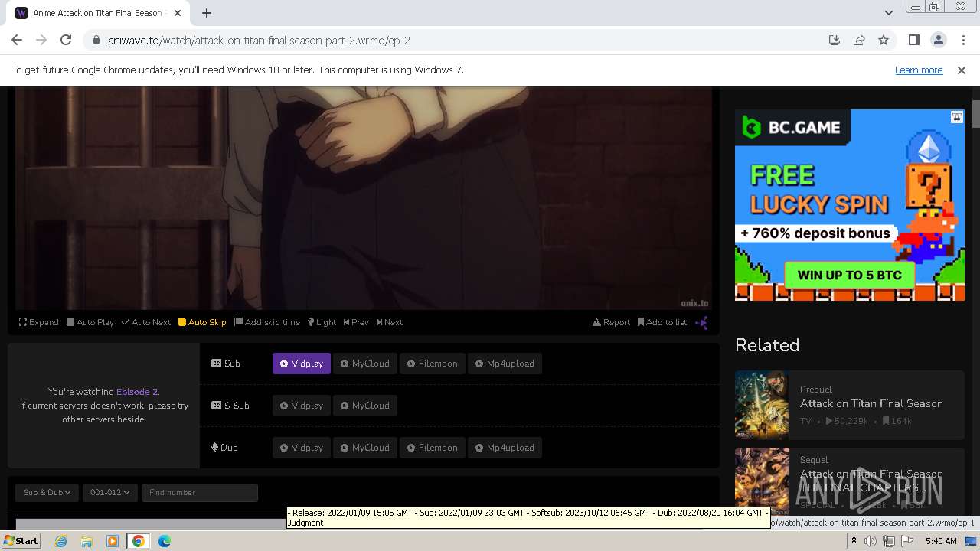
Task: Click the volume speaker icon
Action: pos(871,541)
